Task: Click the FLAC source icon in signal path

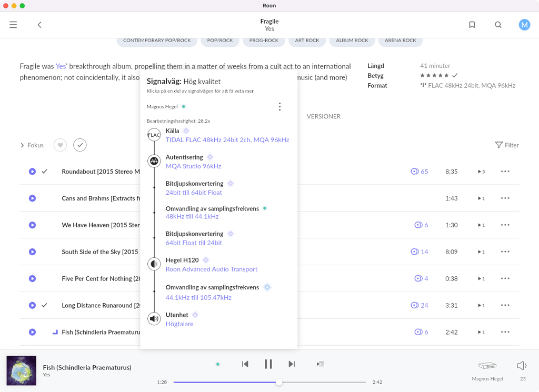Action: pyautogui.click(x=154, y=135)
